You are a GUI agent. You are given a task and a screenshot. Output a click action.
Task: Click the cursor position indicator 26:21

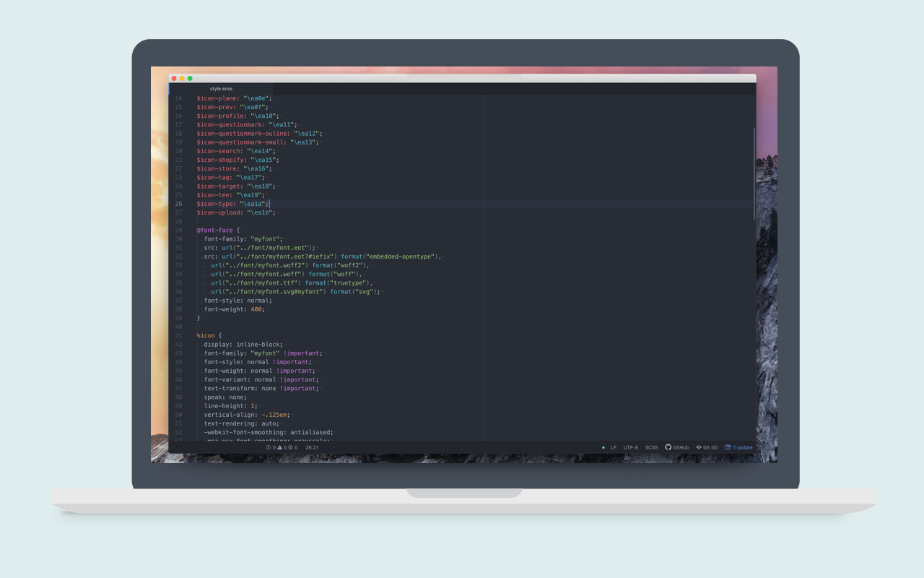coord(311,448)
